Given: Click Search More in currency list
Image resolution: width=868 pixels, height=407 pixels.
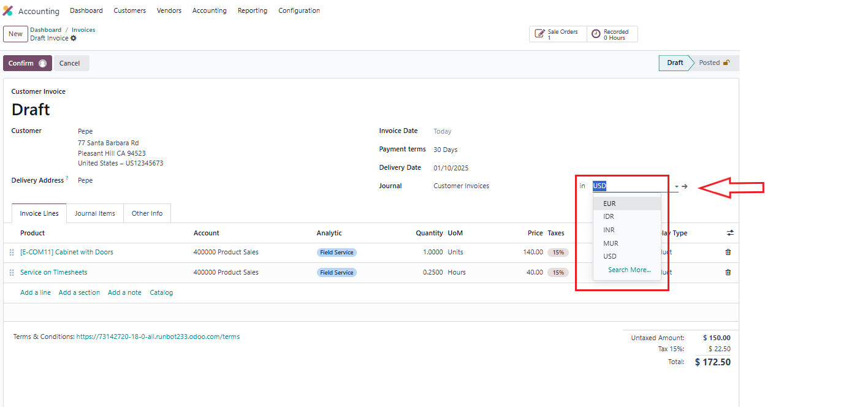Looking at the screenshot, I should pyautogui.click(x=629, y=270).
